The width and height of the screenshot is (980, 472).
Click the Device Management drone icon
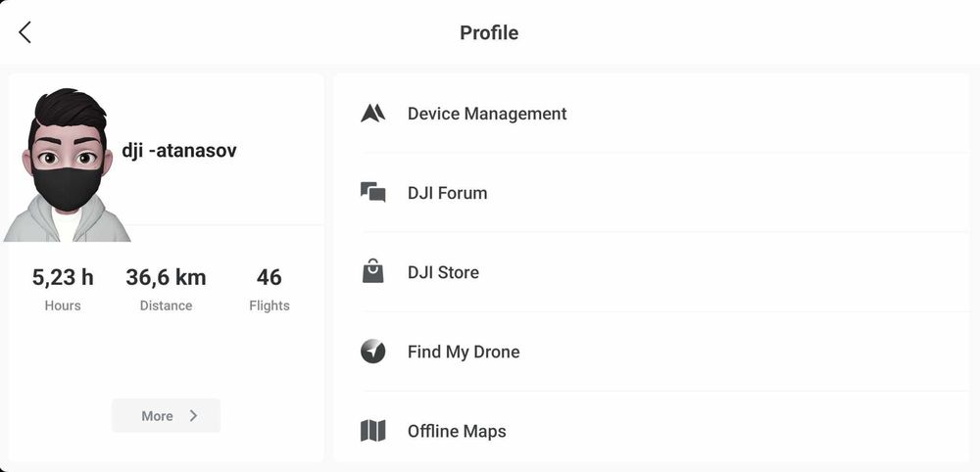click(x=372, y=114)
